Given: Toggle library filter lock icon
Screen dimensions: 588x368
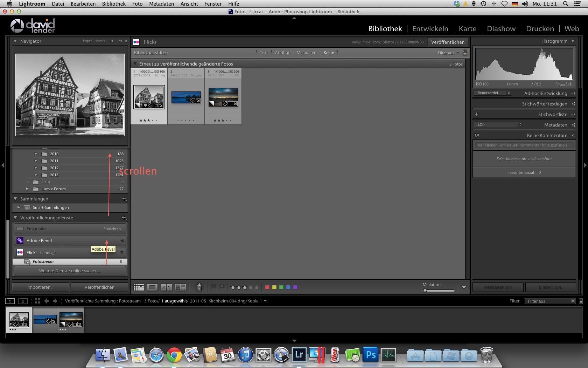Looking at the screenshot, I should (x=465, y=53).
